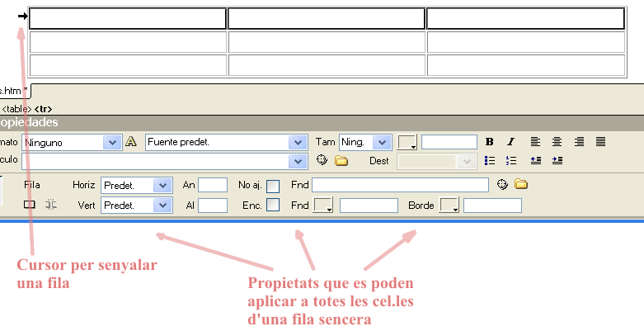Open the Tam size dropdown
644x331 pixels.
tap(382, 143)
